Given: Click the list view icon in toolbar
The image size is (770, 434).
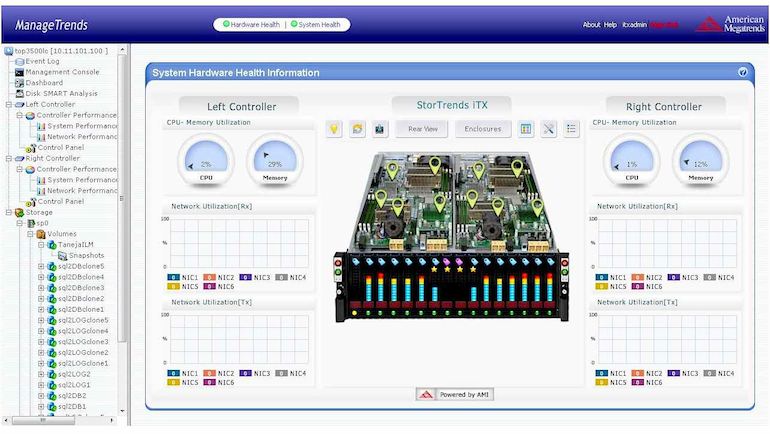Looking at the screenshot, I should pos(571,129).
